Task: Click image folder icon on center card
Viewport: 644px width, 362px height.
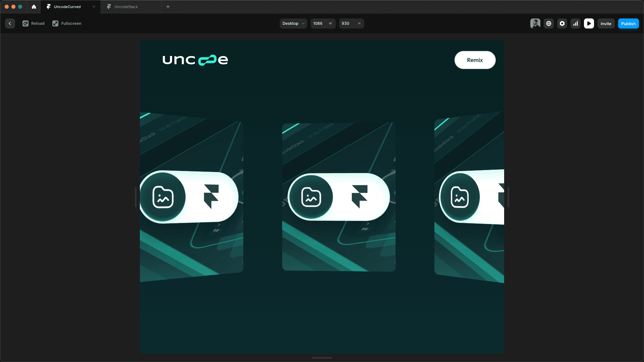Action: point(311,197)
